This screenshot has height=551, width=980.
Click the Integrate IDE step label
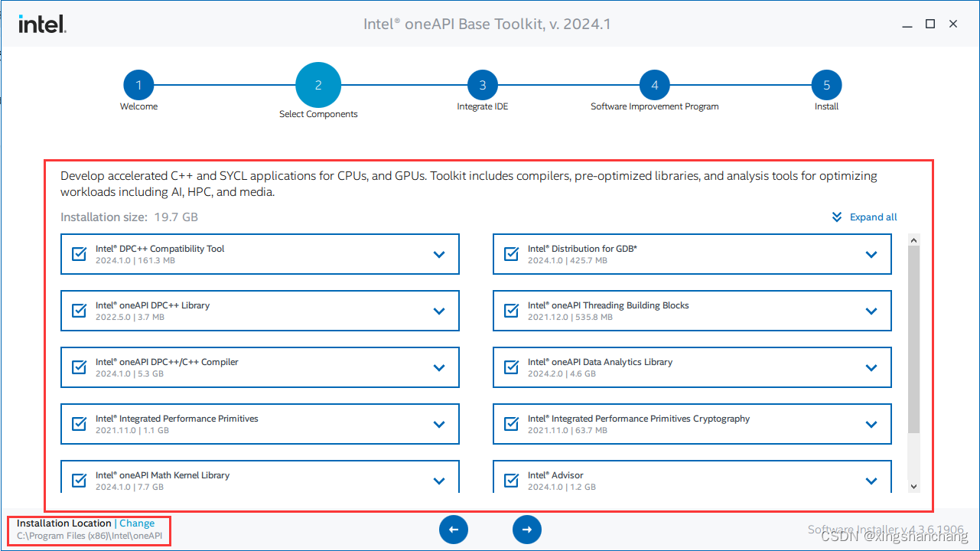pos(483,106)
